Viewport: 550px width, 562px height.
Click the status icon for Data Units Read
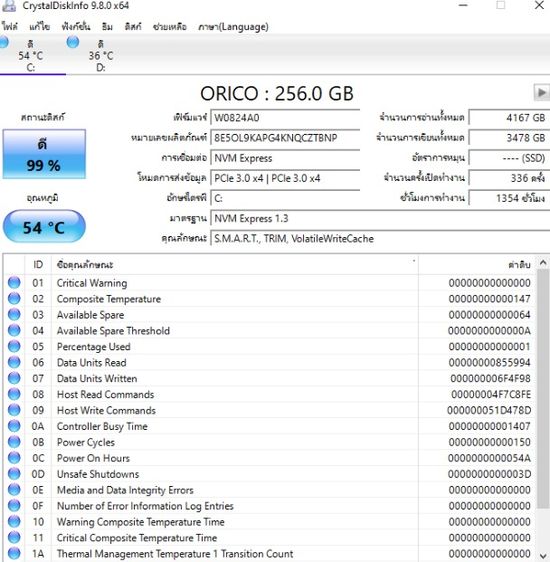tap(14, 362)
